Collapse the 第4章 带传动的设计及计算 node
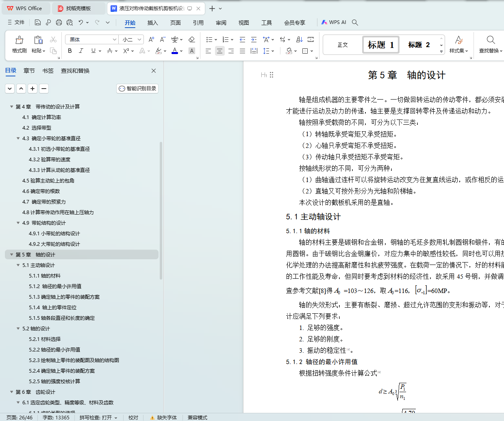504x421 pixels. (x=11, y=106)
